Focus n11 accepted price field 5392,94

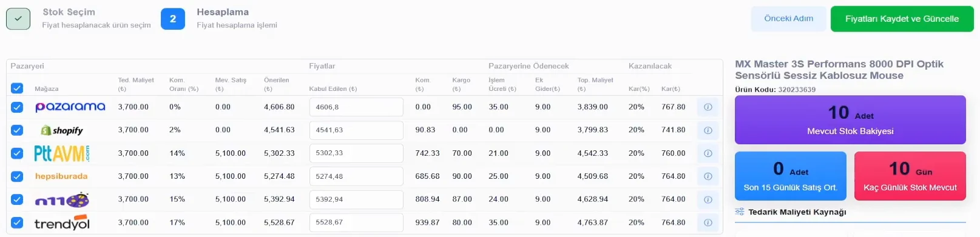coord(356,199)
